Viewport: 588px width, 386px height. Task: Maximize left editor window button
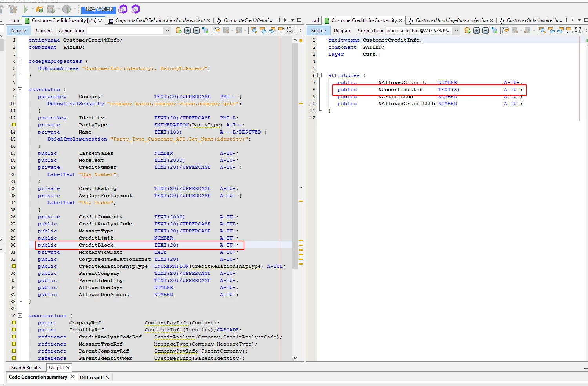299,20
